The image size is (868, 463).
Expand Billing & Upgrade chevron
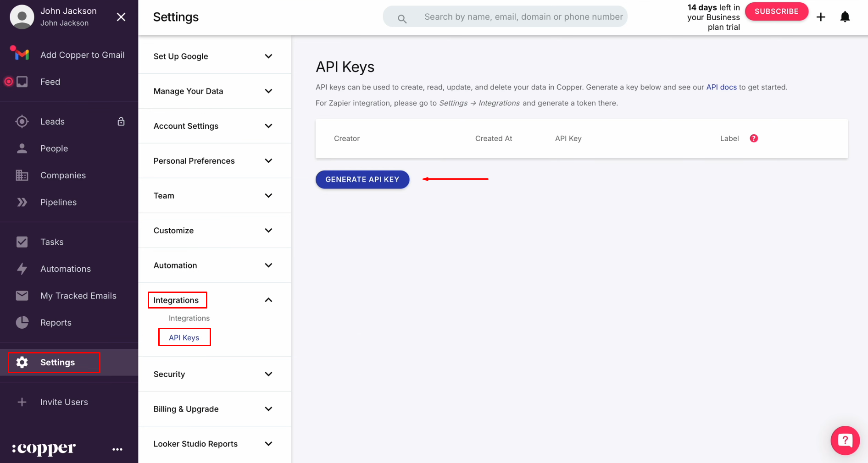tap(269, 409)
